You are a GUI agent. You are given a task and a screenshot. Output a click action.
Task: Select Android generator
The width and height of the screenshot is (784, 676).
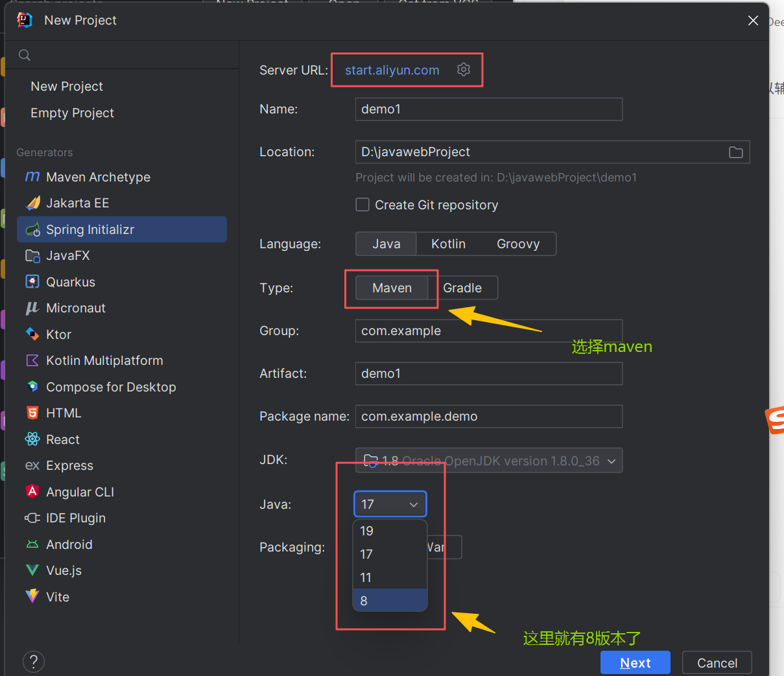[x=122, y=544]
